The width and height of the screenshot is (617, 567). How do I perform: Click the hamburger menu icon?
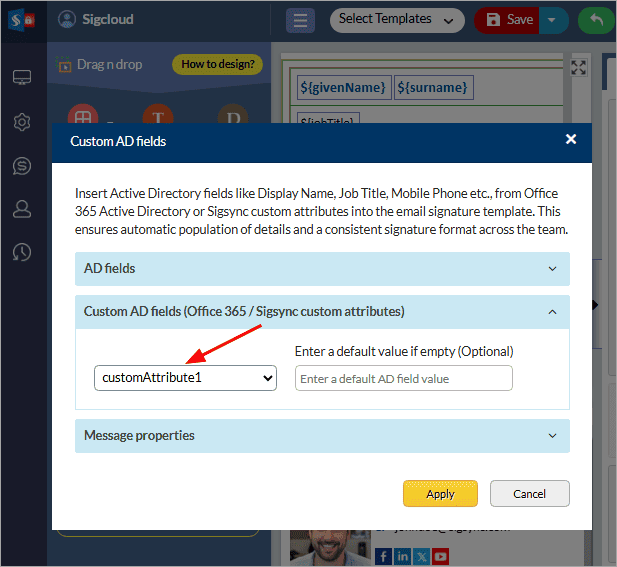click(300, 20)
